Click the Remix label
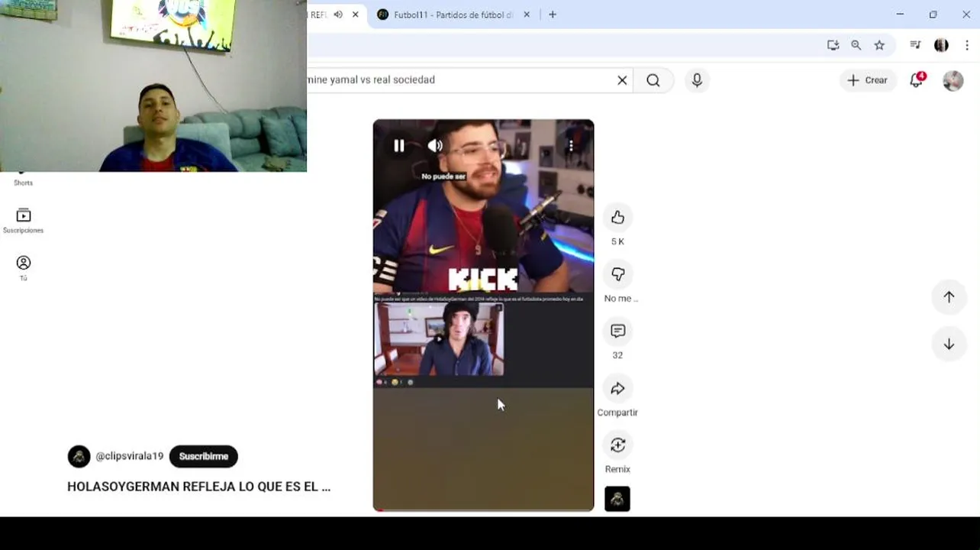Image resolution: width=980 pixels, height=550 pixels. (x=617, y=469)
